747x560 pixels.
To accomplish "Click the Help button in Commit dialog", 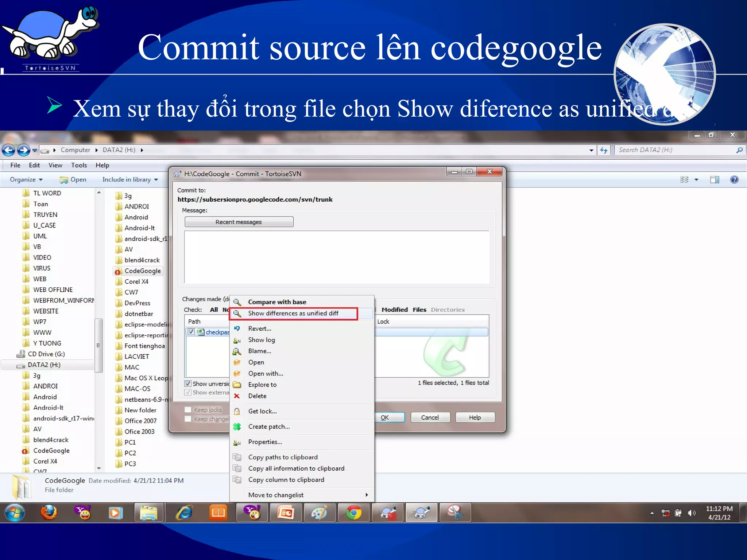I will tap(475, 417).
